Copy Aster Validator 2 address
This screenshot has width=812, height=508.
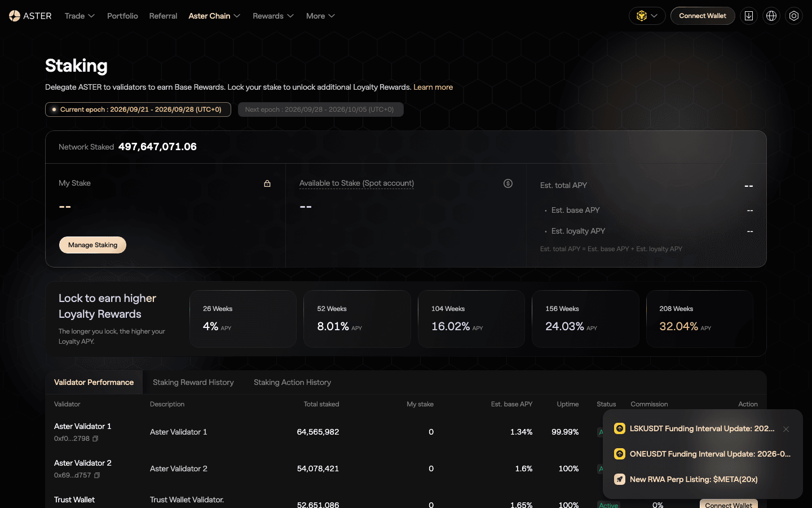point(97,475)
